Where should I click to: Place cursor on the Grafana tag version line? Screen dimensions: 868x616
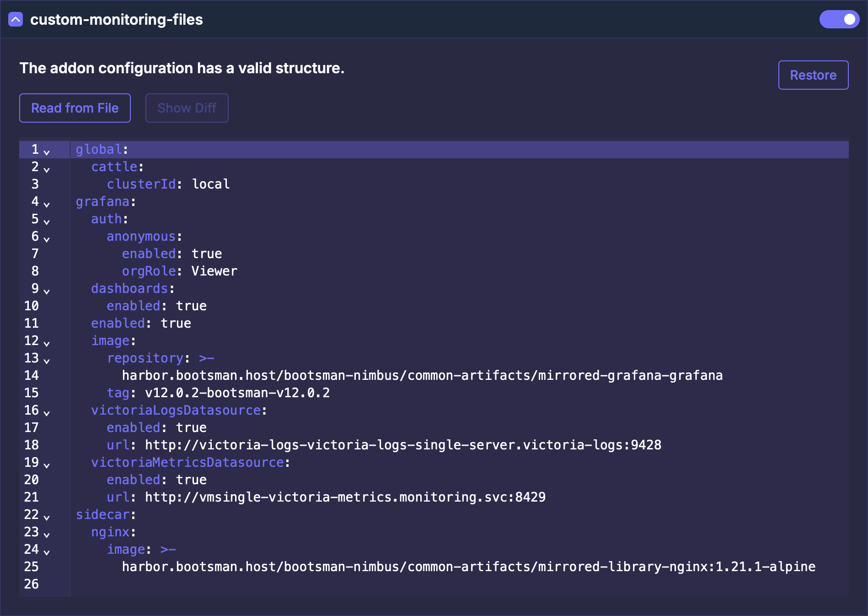[x=237, y=393]
